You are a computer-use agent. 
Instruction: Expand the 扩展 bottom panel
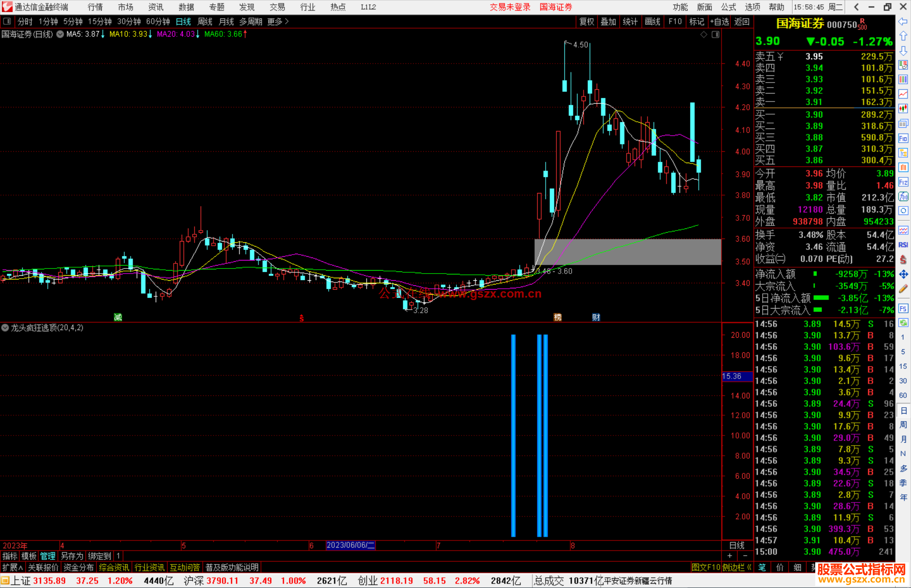pyautogui.click(x=13, y=567)
